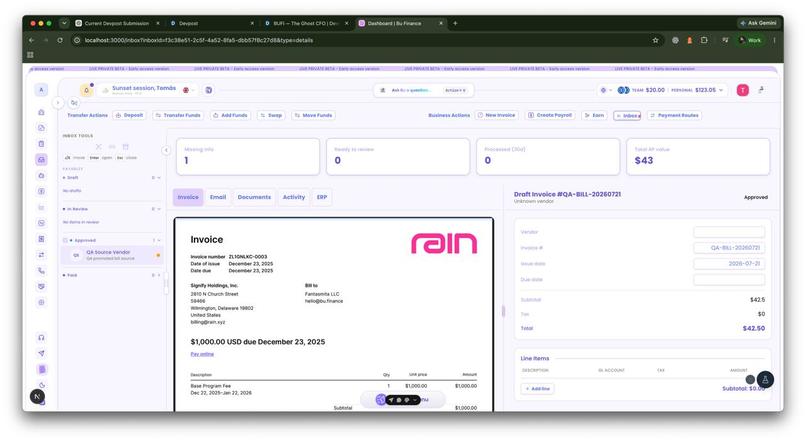Image resolution: width=806 pixels, height=441 pixels.
Task: Click the Due date field
Action: (x=729, y=280)
